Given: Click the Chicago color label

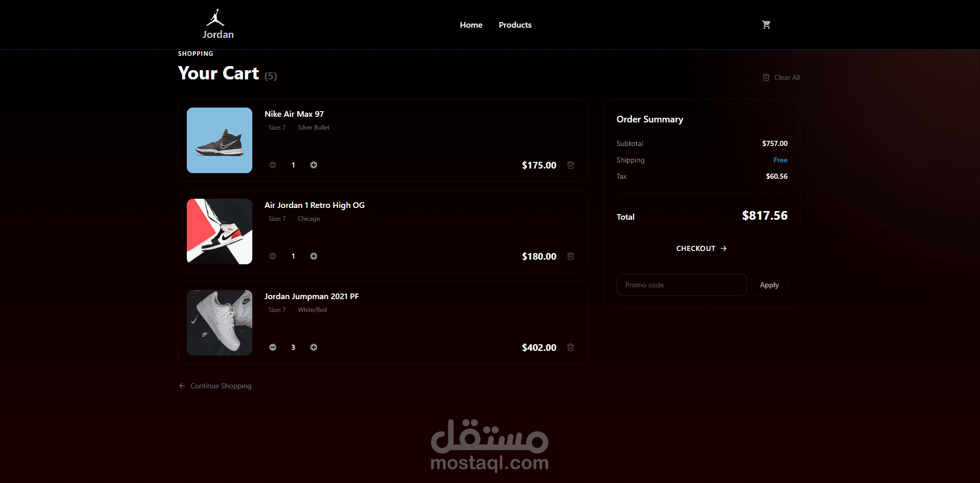Looking at the screenshot, I should coord(309,219).
